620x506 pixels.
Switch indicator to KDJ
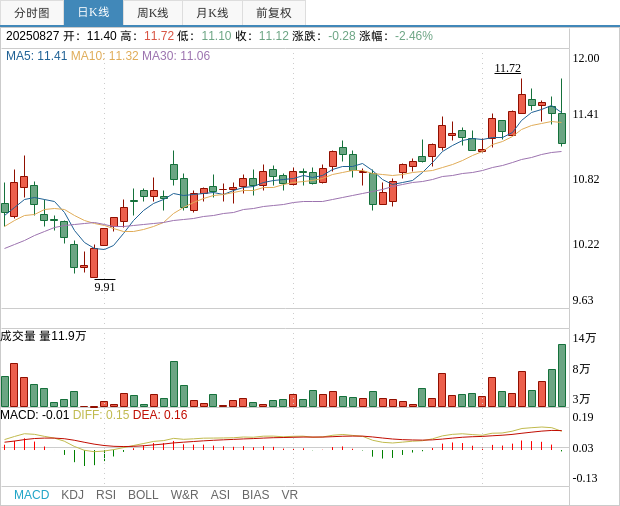[x=72, y=495]
